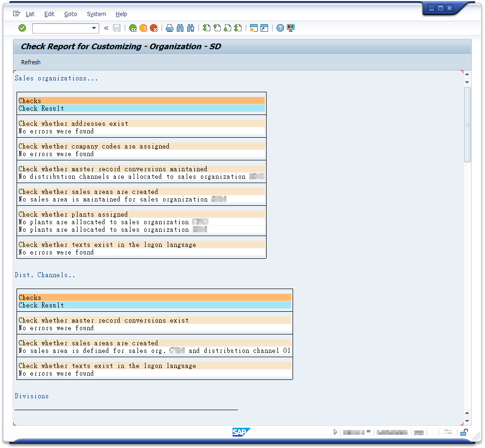Select 'Divisions' heading text
This screenshot has height=448, width=485.
pyautogui.click(x=32, y=396)
